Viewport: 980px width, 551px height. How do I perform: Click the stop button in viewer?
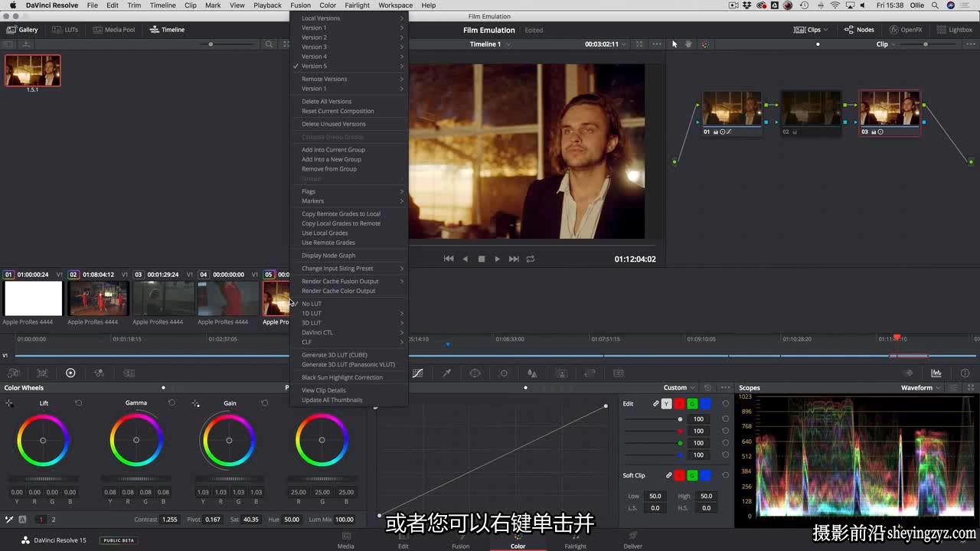click(482, 259)
